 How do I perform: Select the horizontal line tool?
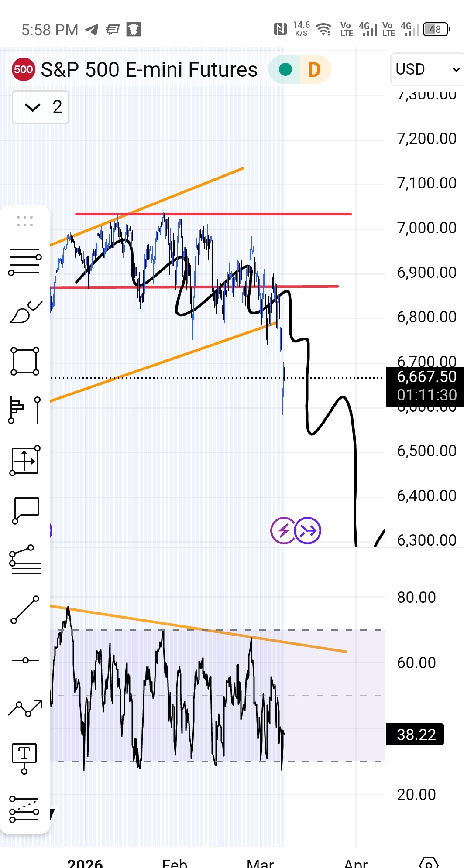[x=25, y=660]
